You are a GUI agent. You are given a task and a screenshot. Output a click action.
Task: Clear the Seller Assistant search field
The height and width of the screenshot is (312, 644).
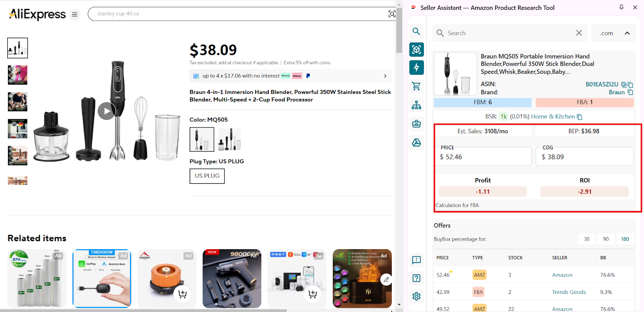[x=579, y=33]
